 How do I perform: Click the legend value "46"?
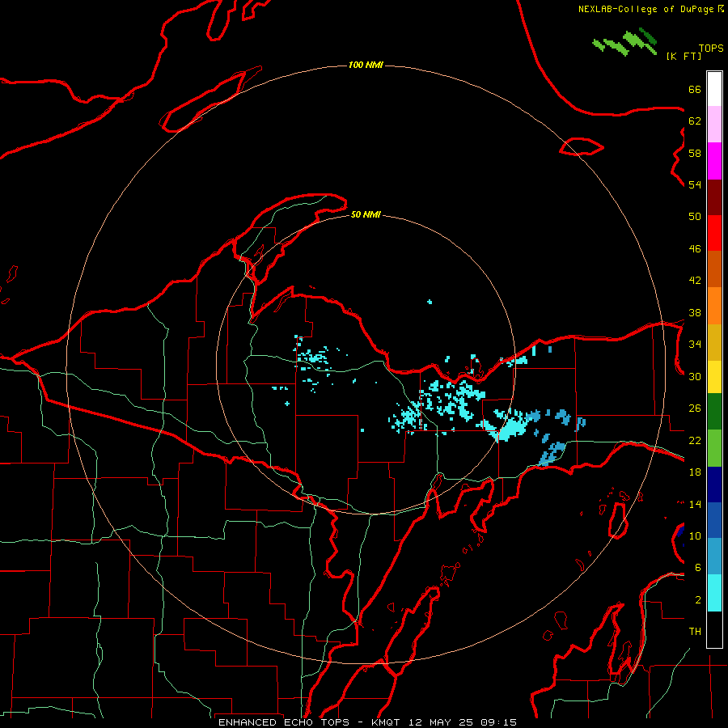695,249
